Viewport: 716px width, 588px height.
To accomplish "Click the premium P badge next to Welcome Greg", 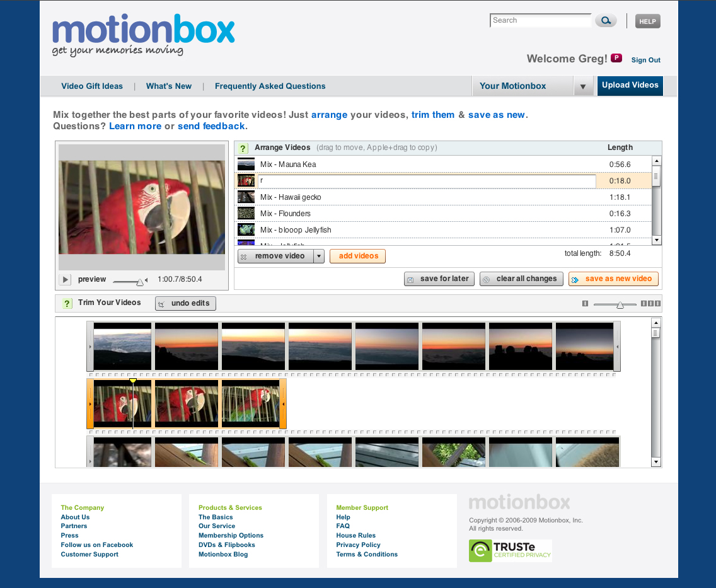I will [x=616, y=58].
